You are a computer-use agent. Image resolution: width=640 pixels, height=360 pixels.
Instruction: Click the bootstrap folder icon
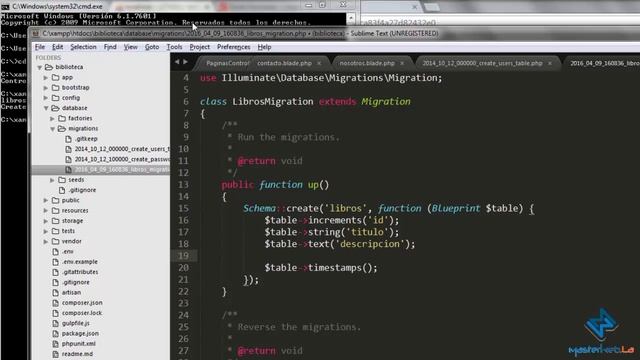pos(56,87)
